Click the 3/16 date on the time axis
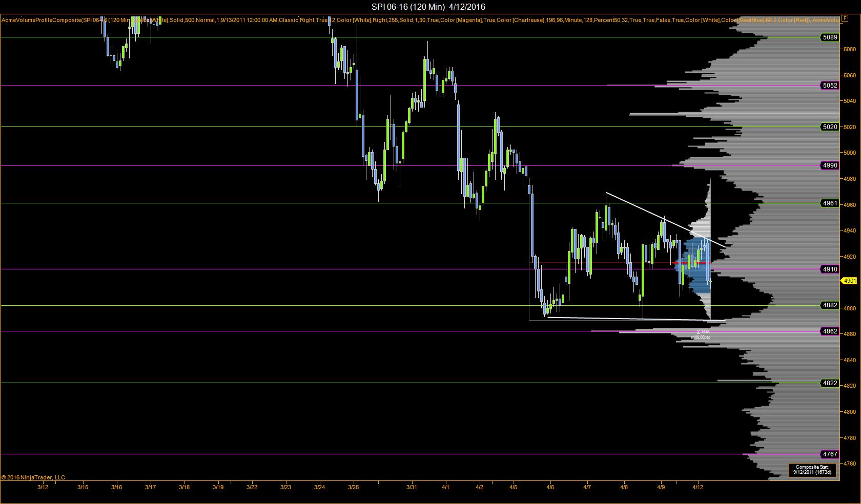Viewport: 861px width, 504px height. point(117,487)
